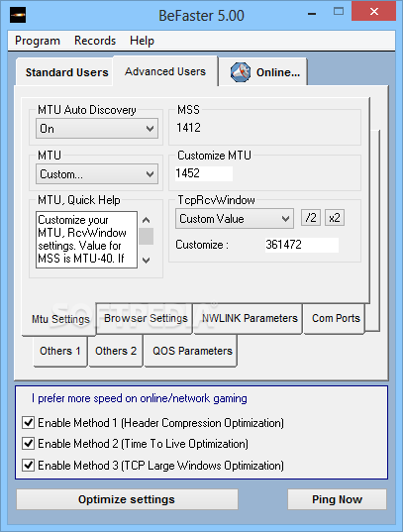Switch to the Browser Settings tab

146,318
